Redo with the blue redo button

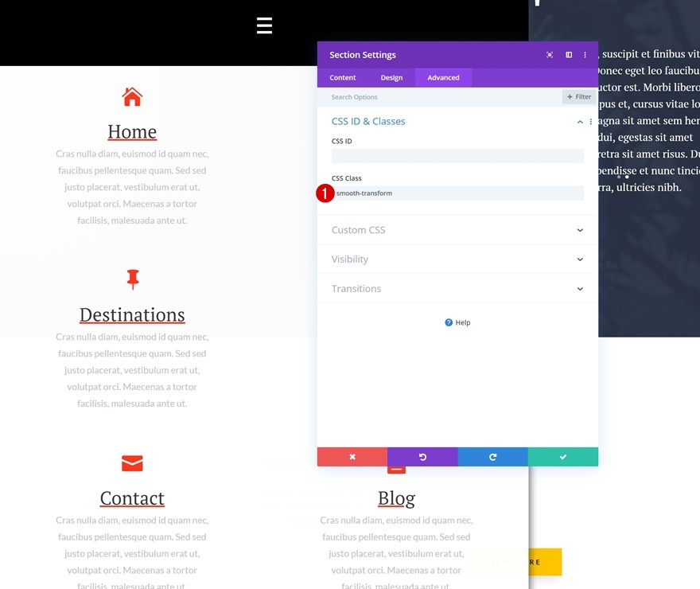(x=493, y=457)
